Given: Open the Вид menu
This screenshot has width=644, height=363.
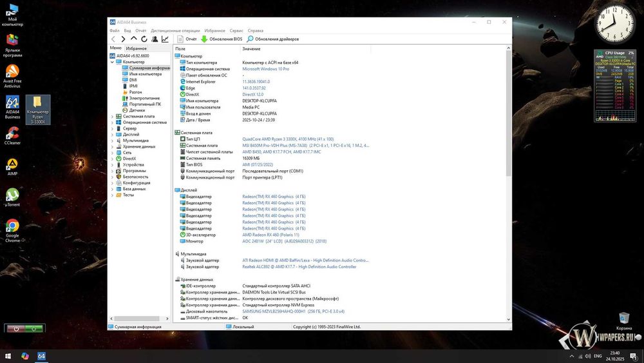Looking at the screenshot, I should 128,30.
